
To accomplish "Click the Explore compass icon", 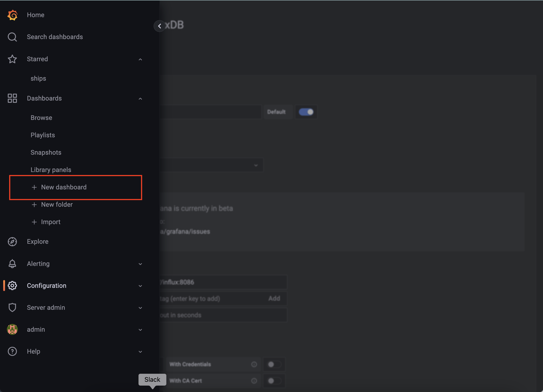I will click(x=12, y=242).
